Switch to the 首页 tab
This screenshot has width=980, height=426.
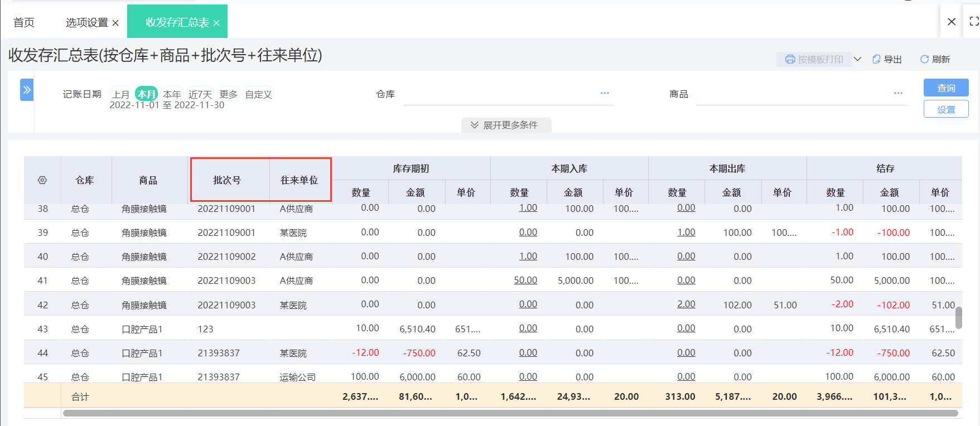(24, 22)
